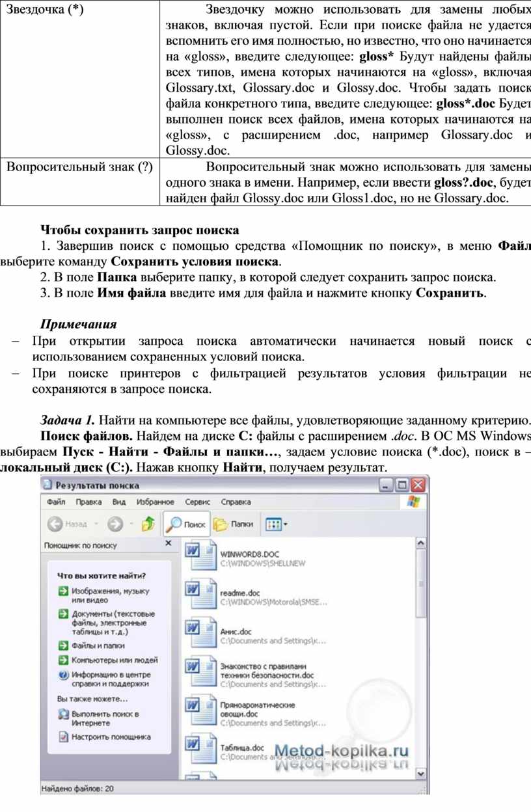Maximize the Результаты поиска window
Viewport: 531px width, 812px height.
[402, 484]
